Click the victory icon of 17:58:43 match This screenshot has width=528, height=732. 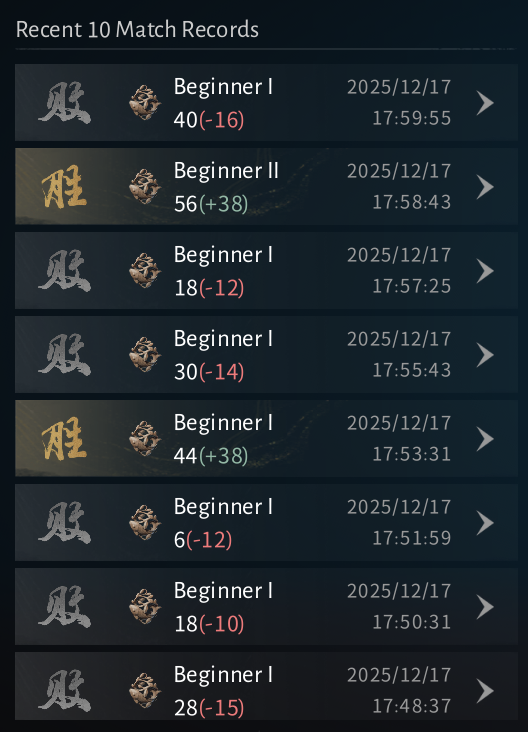[64, 187]
